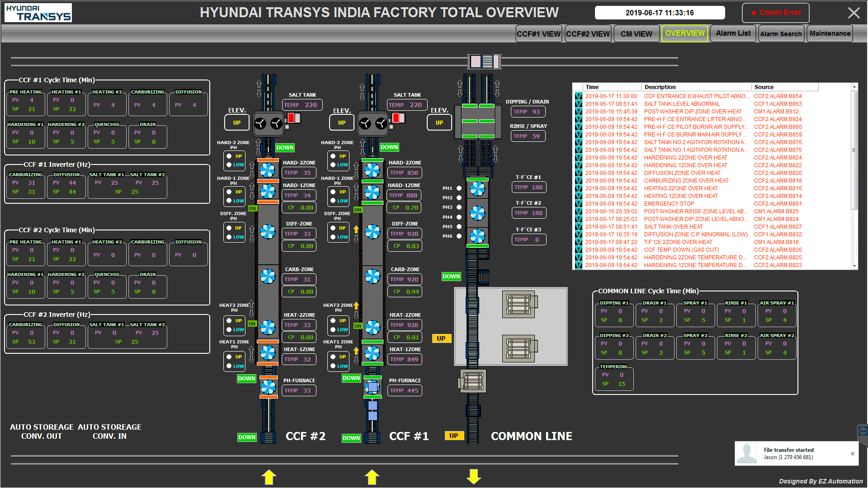The image size is (868, 488).
Task: Click the CCF #2 salt tank agitator icon
Action: click(x=268, y=123)
